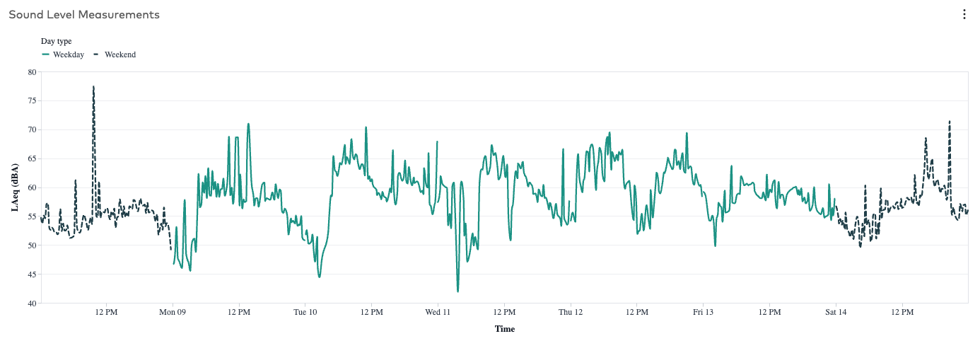The height and width of the screenshot is (341, 980).
Task: Select the "Mon 09" x-axis date label
Action: (x=173, y=312)
